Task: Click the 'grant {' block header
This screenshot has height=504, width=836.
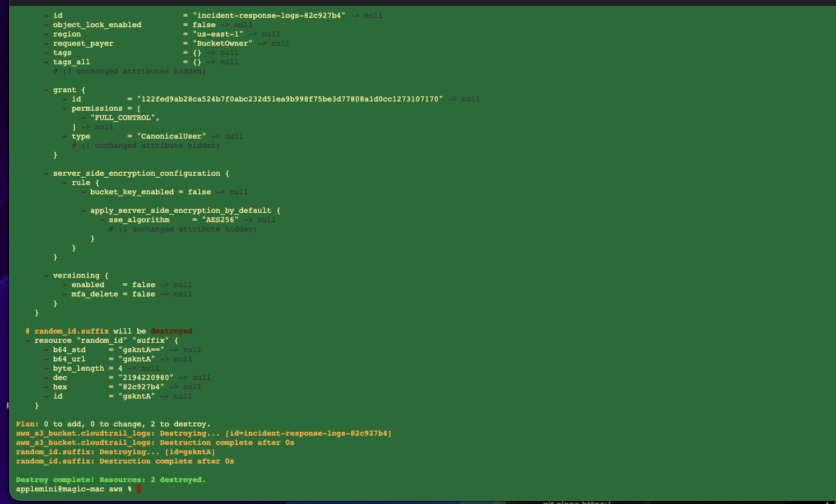Action: click(70, 90)
